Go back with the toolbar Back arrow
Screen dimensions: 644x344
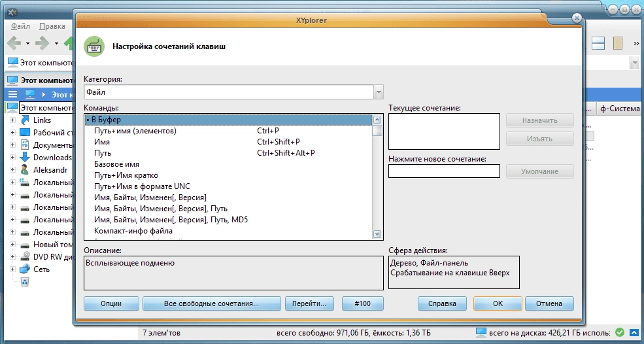point(14,43)
